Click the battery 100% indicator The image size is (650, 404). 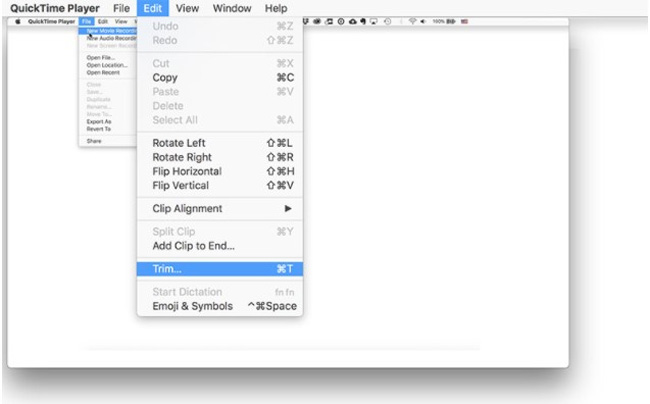[x=444, y=22]
